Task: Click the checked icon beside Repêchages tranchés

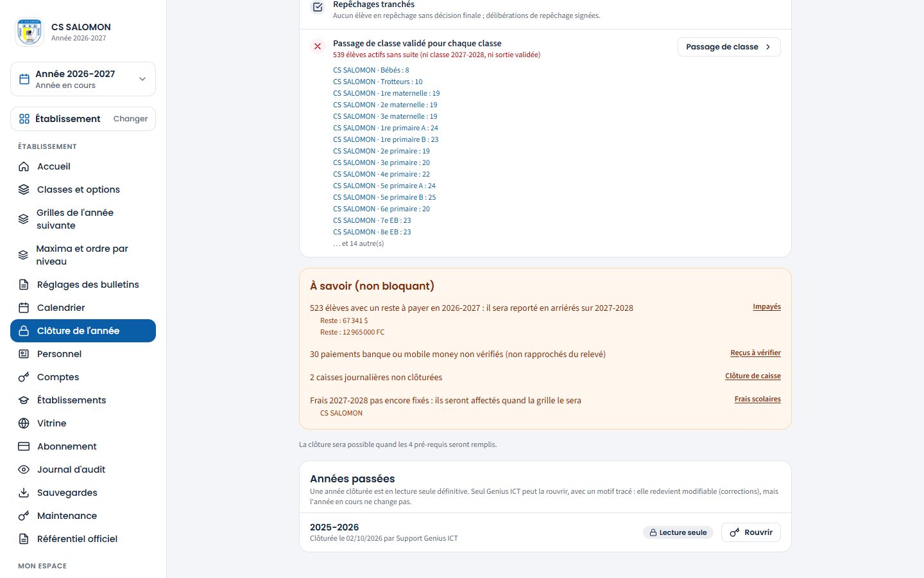Action: 318,8
